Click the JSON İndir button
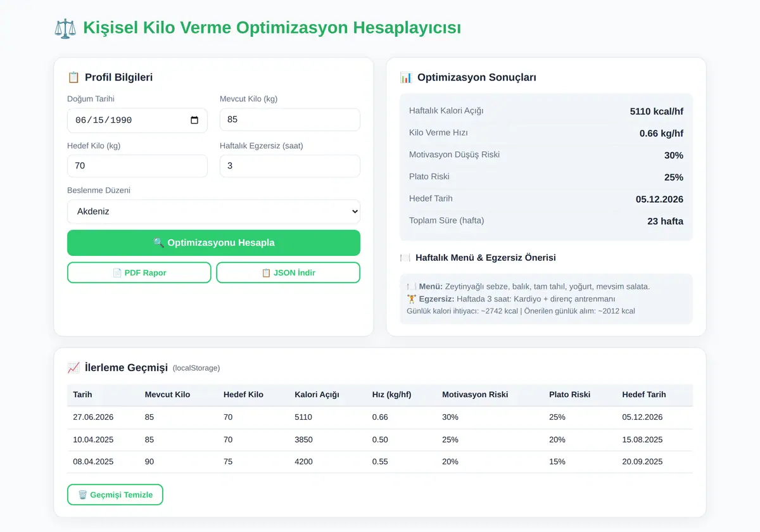The height and width of the screenshot is (532, 760). point(288,273)
